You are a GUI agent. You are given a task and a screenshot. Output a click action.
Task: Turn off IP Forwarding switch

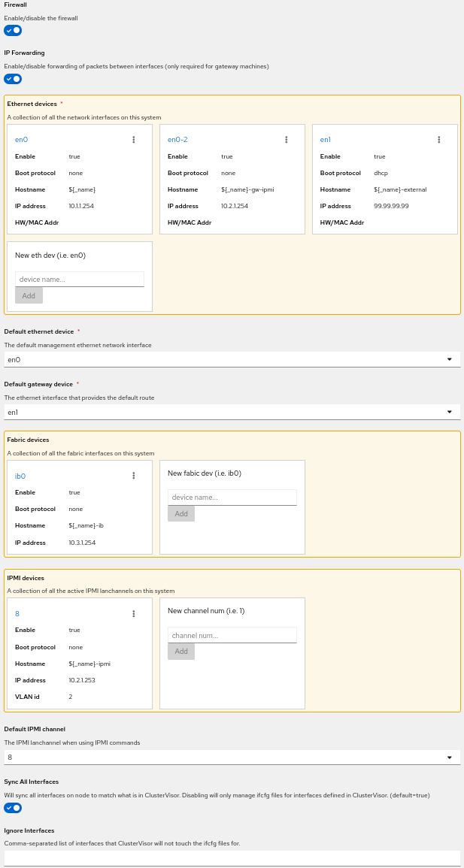point(13,79)
